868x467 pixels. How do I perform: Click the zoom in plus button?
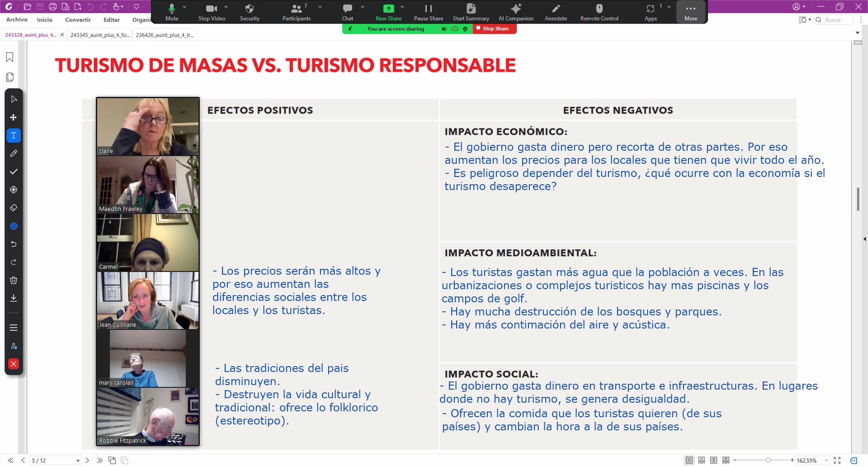pos(793,460)
